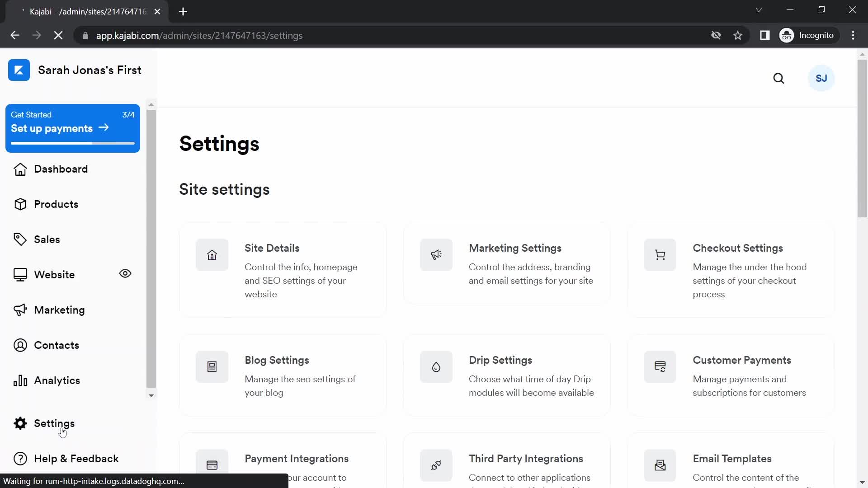868x488 pixels.
Task: Click the Kajabi logo icon
Action: (x=19, y=70)
